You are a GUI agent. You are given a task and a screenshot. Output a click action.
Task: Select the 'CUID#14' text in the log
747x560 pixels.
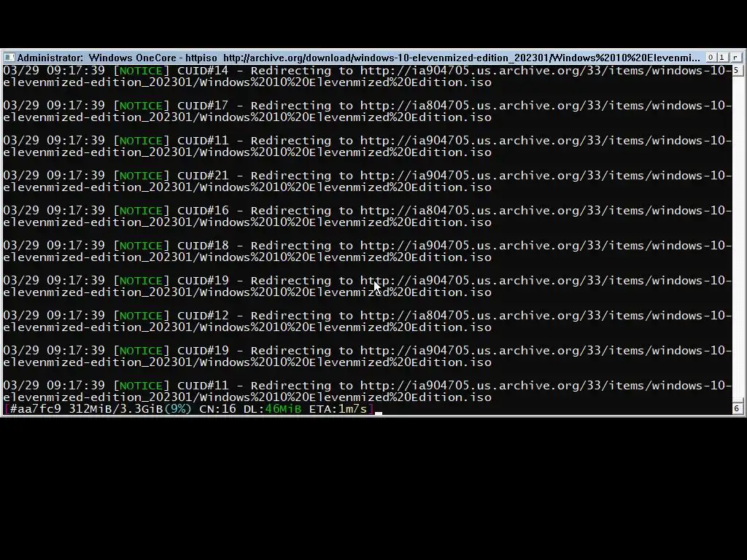coord(203,71)
